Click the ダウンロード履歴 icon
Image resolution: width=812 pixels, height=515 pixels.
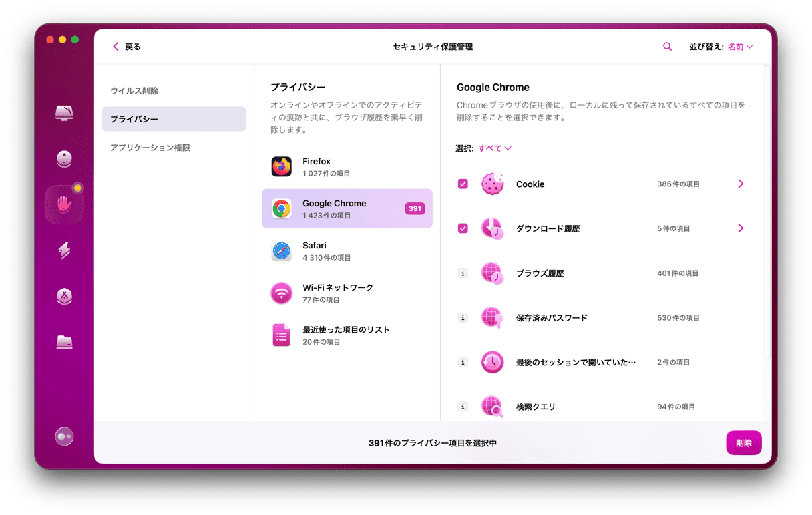[493, 228]
